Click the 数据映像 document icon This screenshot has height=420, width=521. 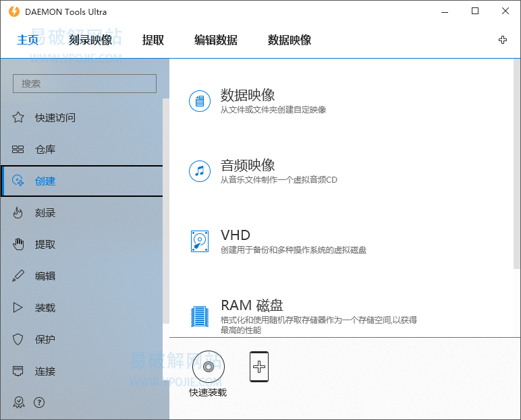pos(200,101)
